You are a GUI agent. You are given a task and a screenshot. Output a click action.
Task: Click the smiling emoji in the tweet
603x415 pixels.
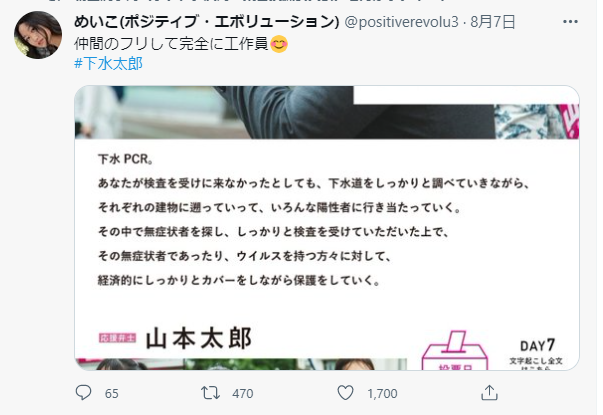pyautogui.click(x=279, y=44)
